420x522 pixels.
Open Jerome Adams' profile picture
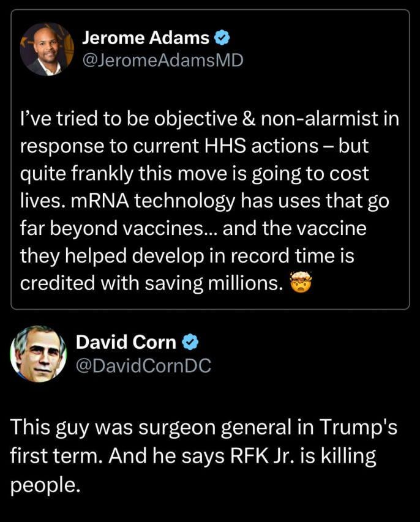[47, 50]
